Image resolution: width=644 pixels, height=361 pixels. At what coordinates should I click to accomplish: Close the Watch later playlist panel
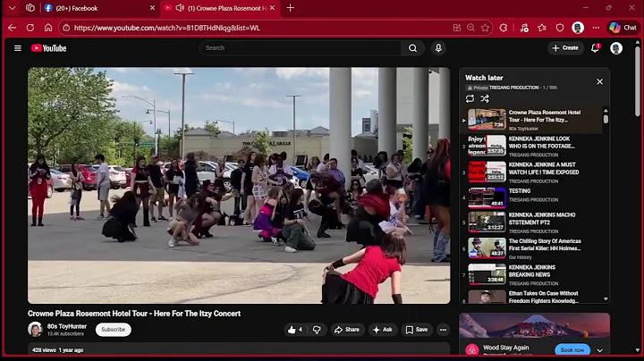pos(599,81)
